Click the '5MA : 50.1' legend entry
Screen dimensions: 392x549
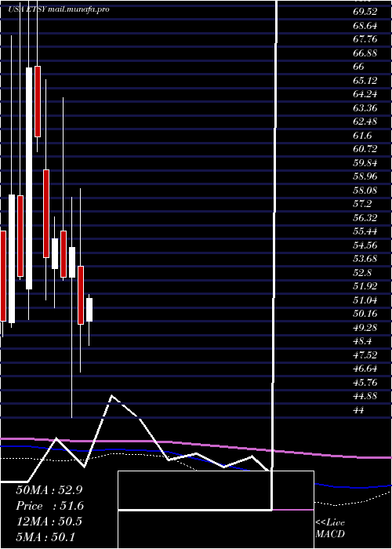pos(45,537)
